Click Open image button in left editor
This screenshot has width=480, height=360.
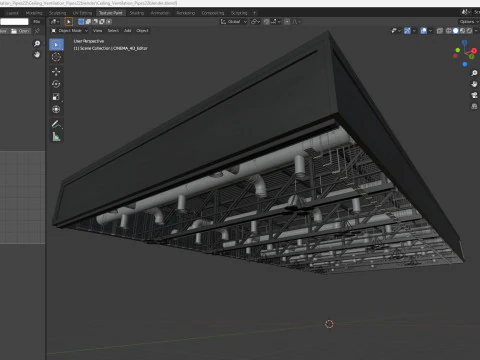tap(21, 31)
